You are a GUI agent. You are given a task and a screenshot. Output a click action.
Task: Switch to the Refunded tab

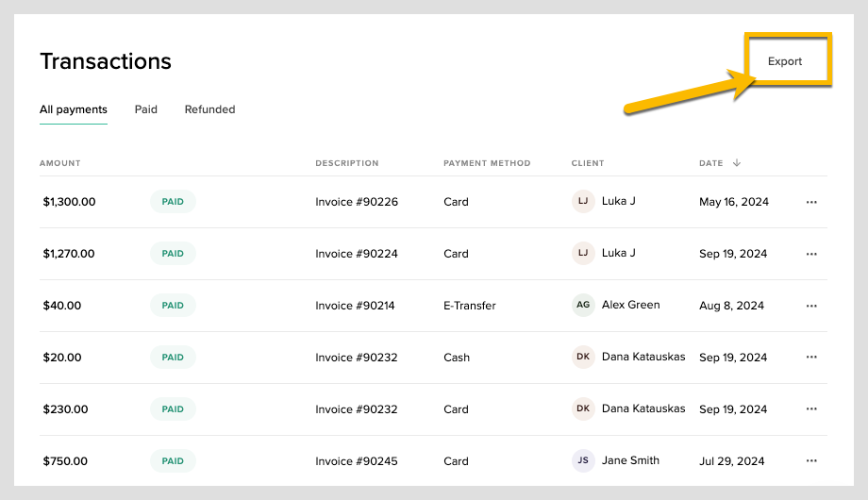pos(209,109)
